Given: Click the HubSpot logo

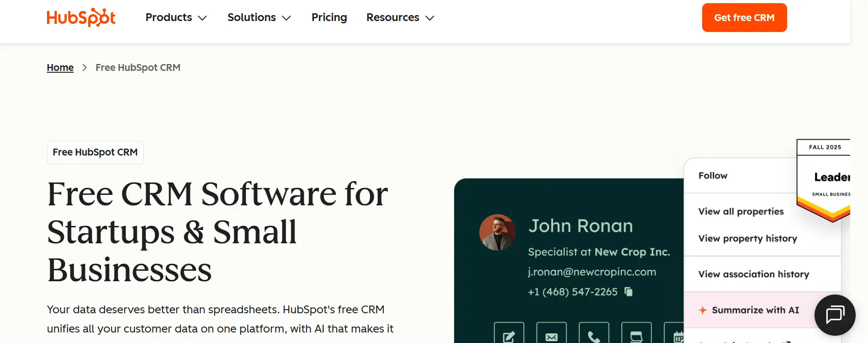Looking at the screenshot, I should pos(81,17).
